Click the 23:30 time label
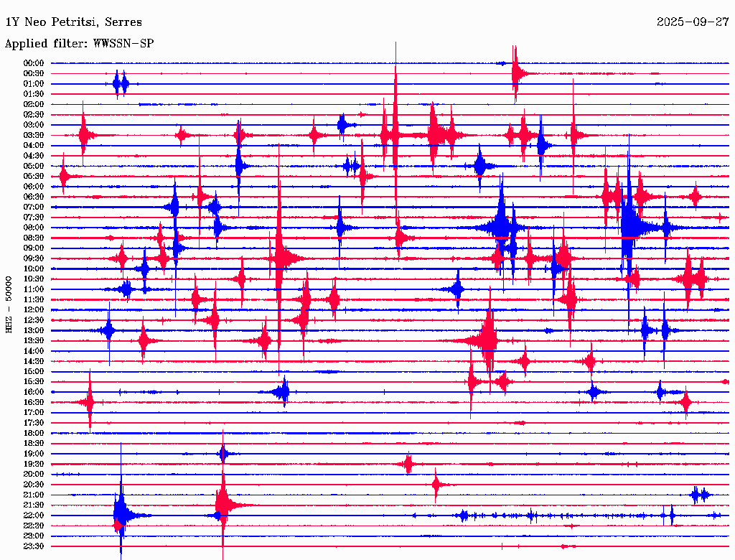735x560 pixels. (x=34, y=546)
